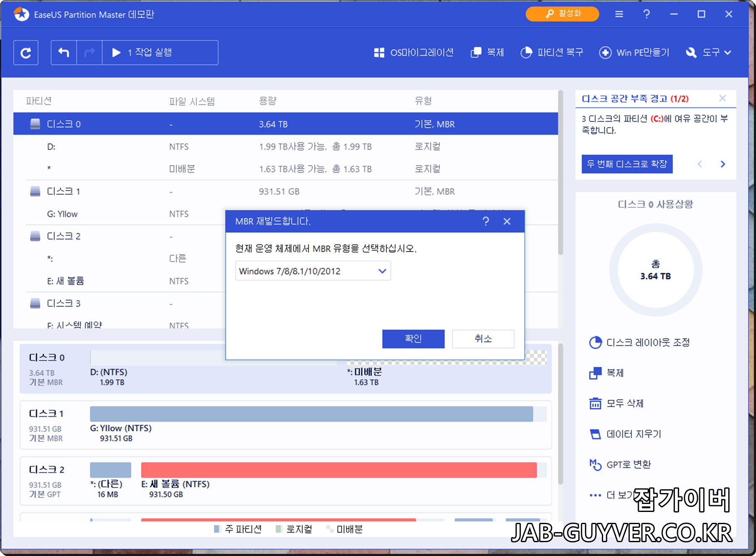Select 디스크 2 row in partition list
This screenshot has height=556, width=756.
coord(119,236)
